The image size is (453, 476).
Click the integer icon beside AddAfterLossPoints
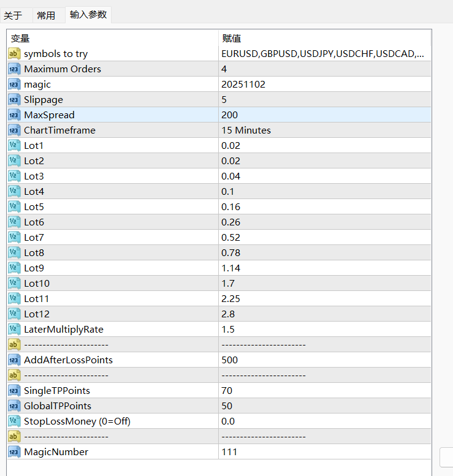pos(14,360)
